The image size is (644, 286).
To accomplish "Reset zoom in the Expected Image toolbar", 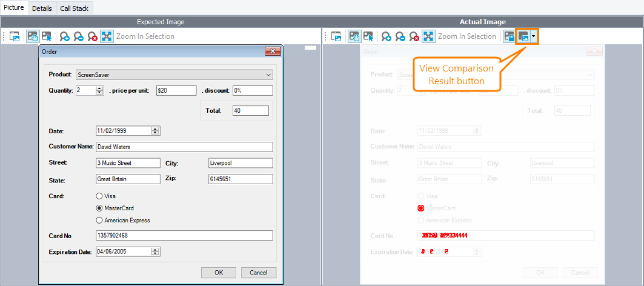I will coord(92,36).
